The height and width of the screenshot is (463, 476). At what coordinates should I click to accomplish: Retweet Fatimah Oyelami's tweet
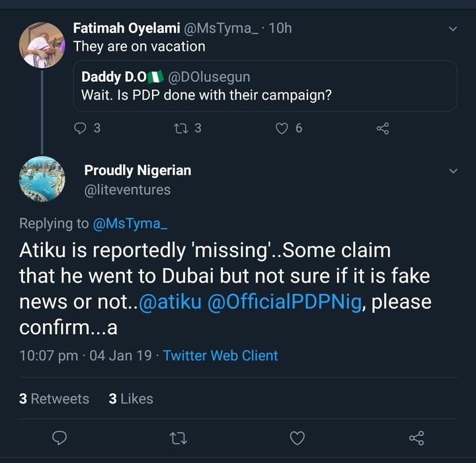[180, 128]
